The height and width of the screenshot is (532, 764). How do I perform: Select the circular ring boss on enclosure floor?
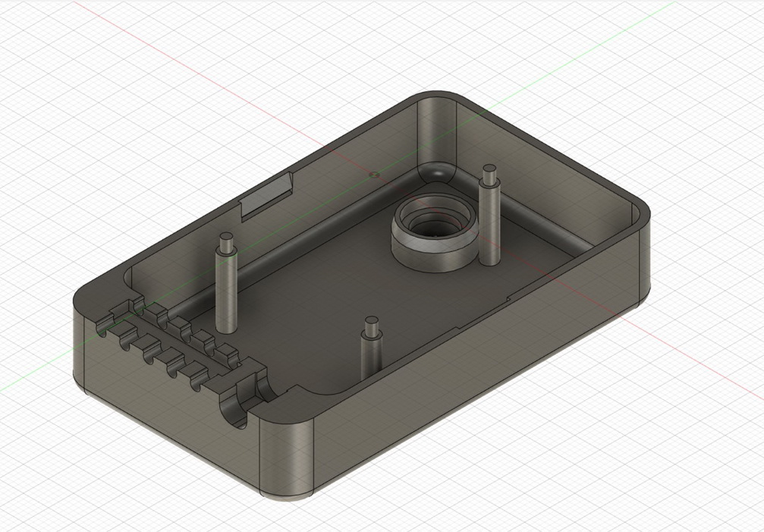tap(436, 232)
